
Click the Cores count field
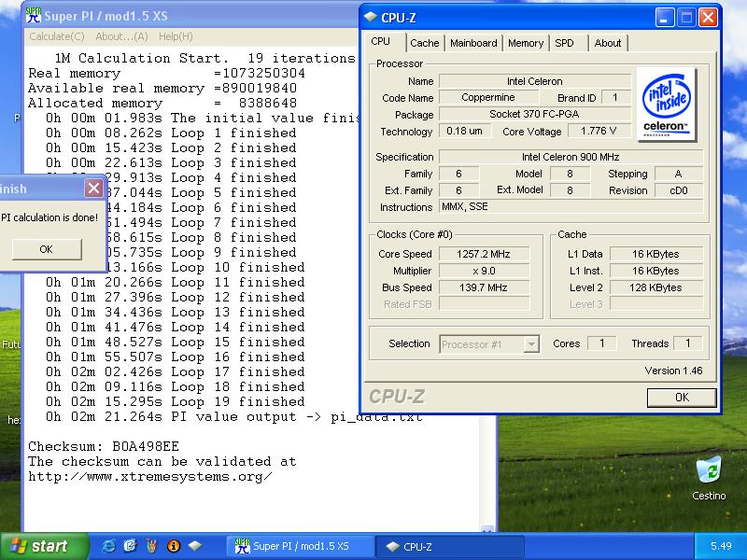601,343
